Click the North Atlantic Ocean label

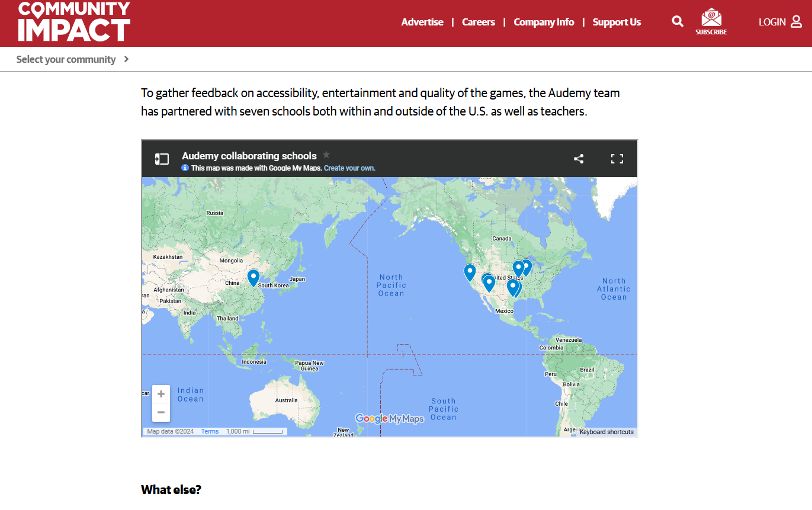tap(614, 289)
